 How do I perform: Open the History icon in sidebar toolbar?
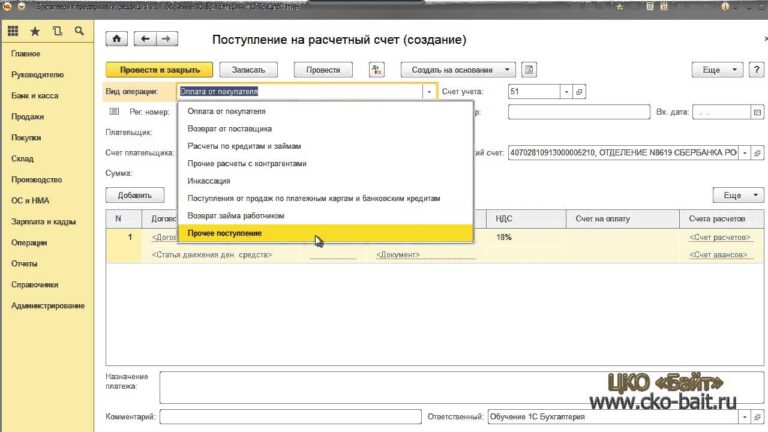57,31
